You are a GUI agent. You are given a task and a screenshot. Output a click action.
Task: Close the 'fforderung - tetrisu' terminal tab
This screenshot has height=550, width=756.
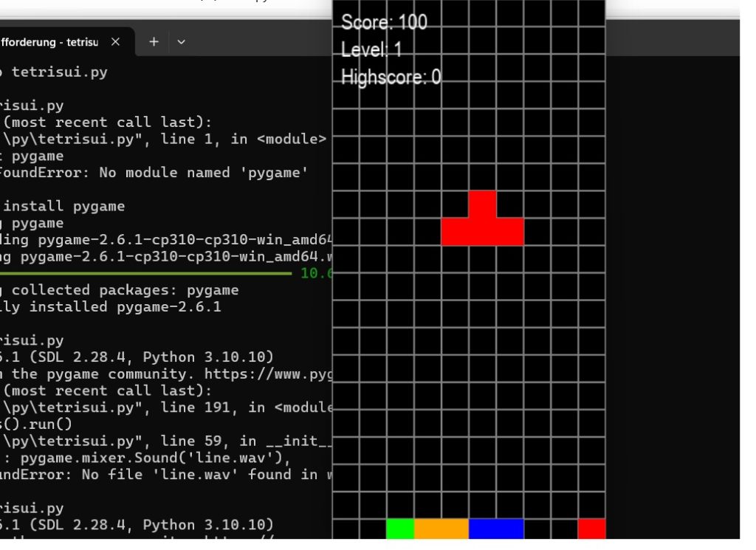click(x=115, y=42)
